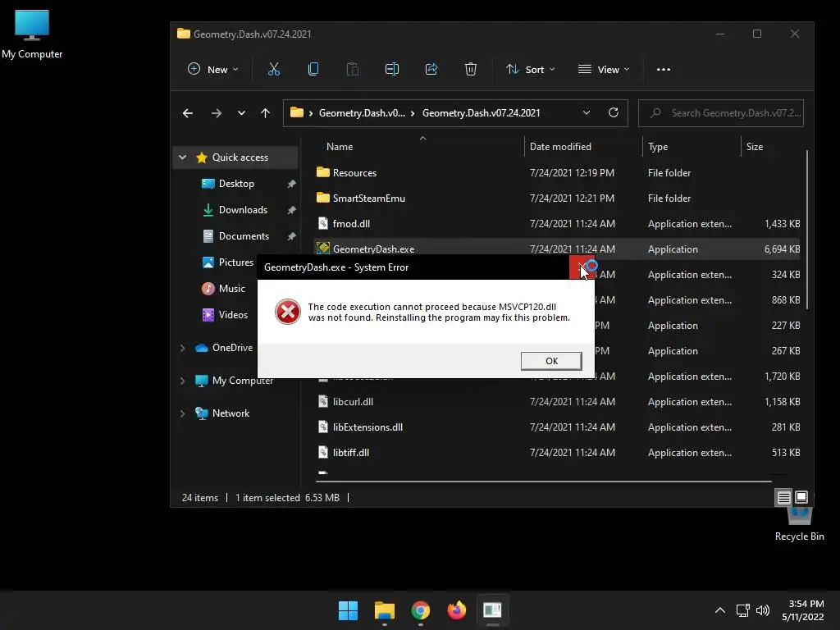Open the My Computer desktop icon

32,34
